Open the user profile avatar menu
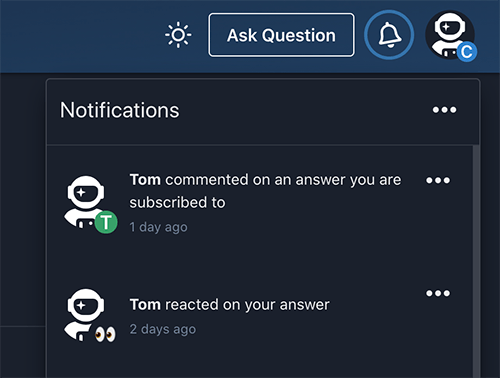The image size is (500, 378). point(450,35)
